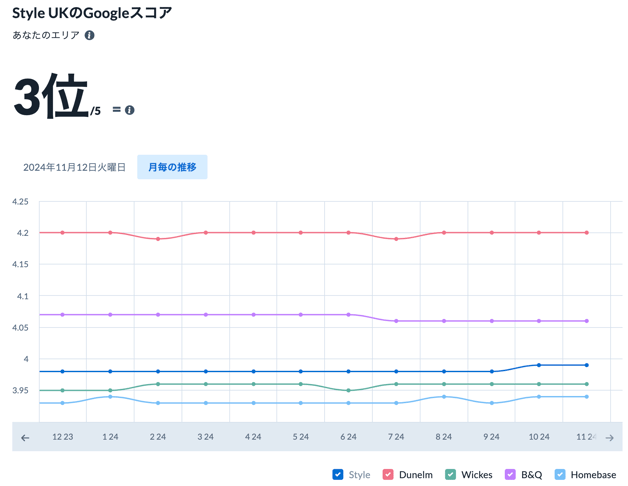Click the 4.1 y-axis value
This screenshot has width=628, height=486.
[22, 296]
